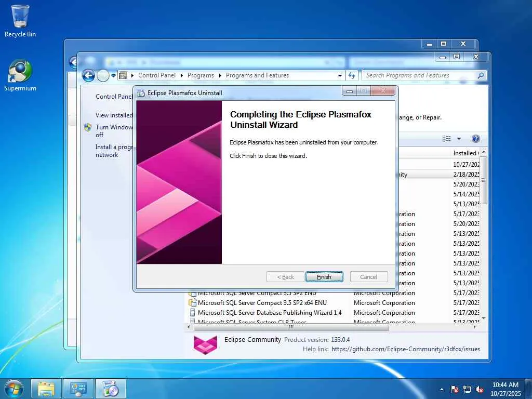Screen dimensions: 532x399
Task: Click the vertical scrollbar thumb in program list
Action: (484, 180)
